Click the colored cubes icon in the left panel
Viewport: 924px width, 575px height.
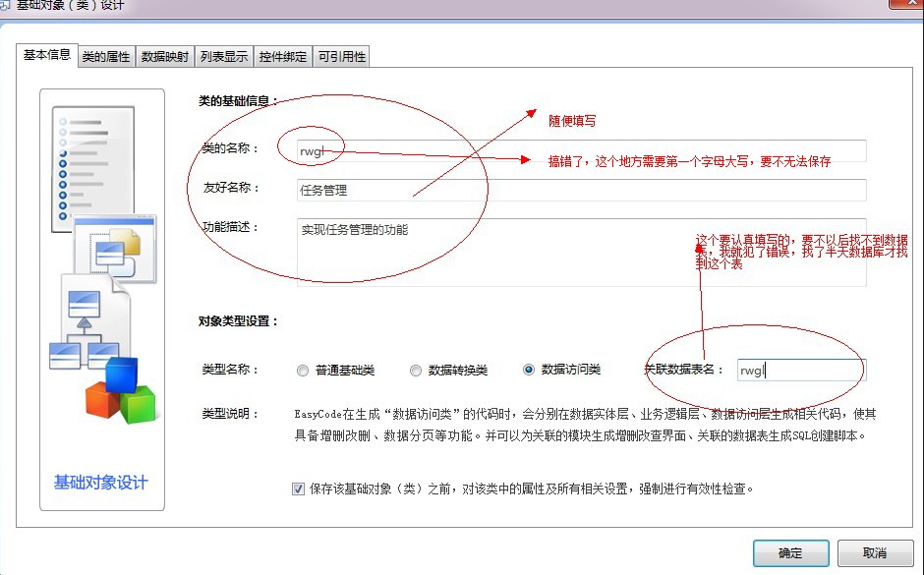click(x=120, y=390)
